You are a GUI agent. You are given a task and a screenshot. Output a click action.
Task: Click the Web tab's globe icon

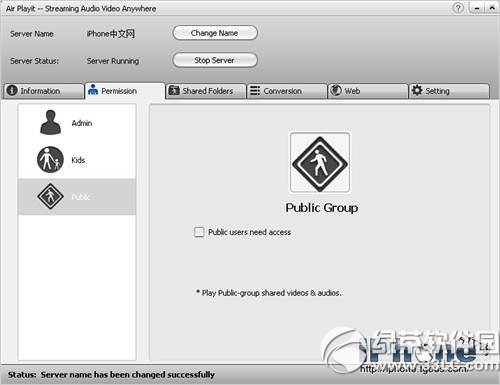click(x=336, y=91)
